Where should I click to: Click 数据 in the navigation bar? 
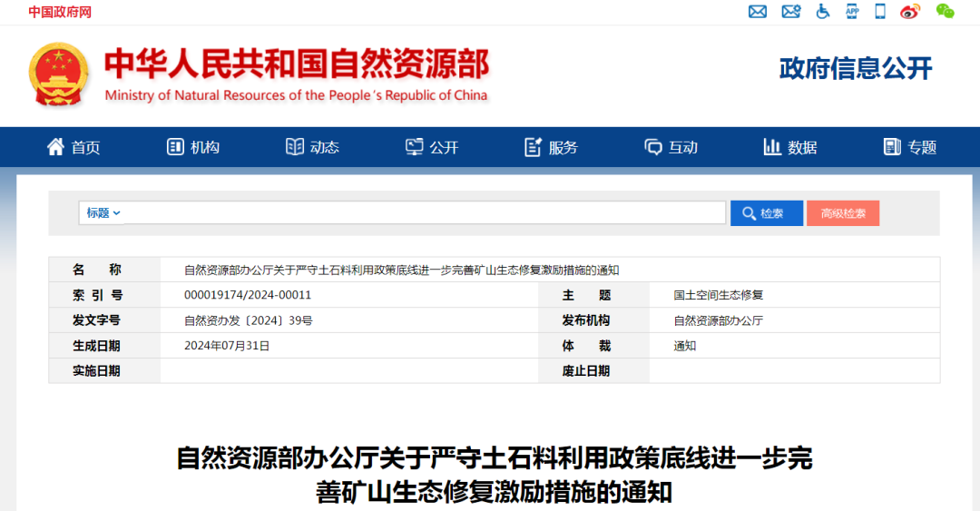790,147
